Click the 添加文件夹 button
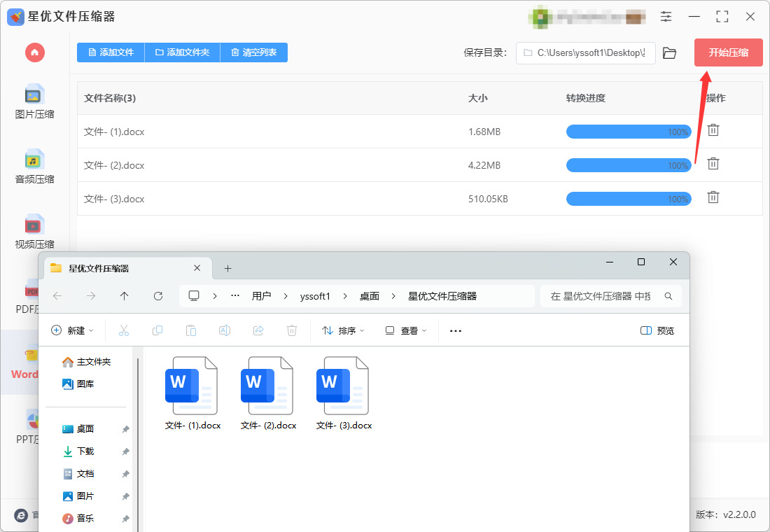Image resolution: width=770 pixels, height=532 pixels. click(x=182, y=52)
